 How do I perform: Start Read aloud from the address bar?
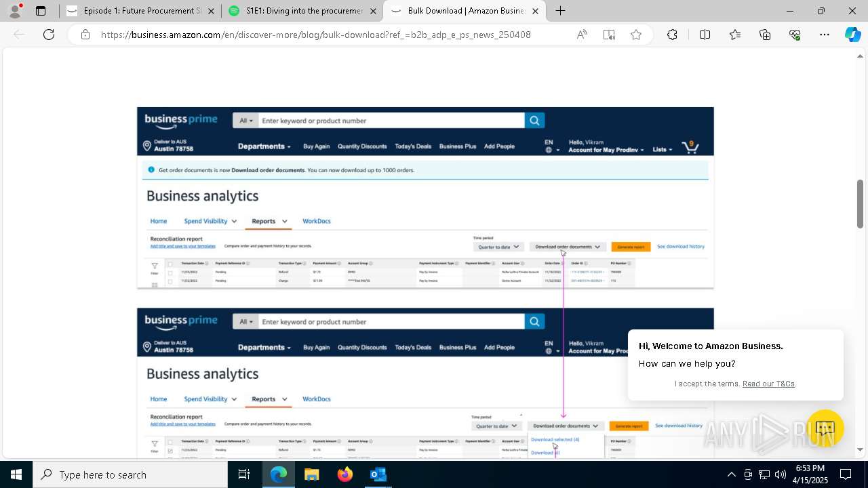click(582, 35)
